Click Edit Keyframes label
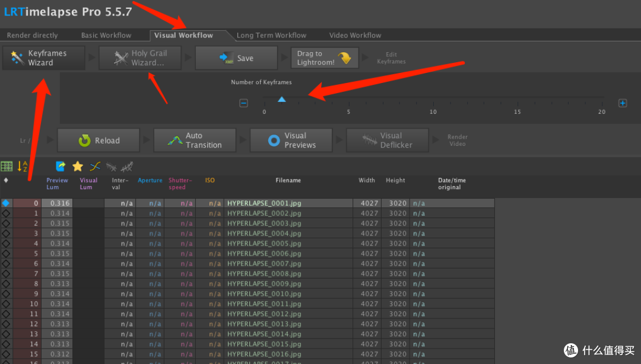The width and height of the screenshot is (641, 364). (391, 58)
